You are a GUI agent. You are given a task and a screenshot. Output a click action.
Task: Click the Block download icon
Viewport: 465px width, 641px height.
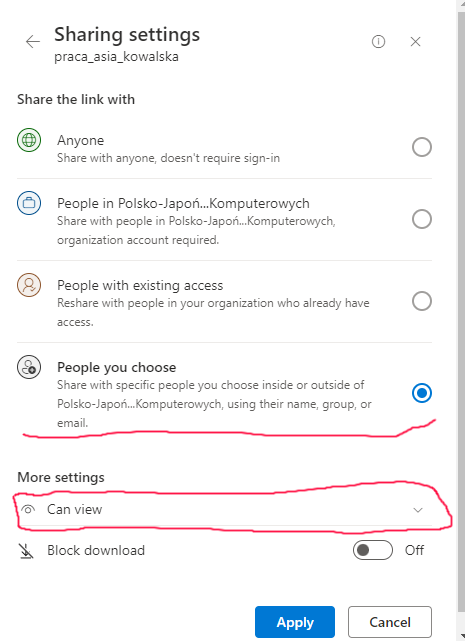(x=26, y=551)
